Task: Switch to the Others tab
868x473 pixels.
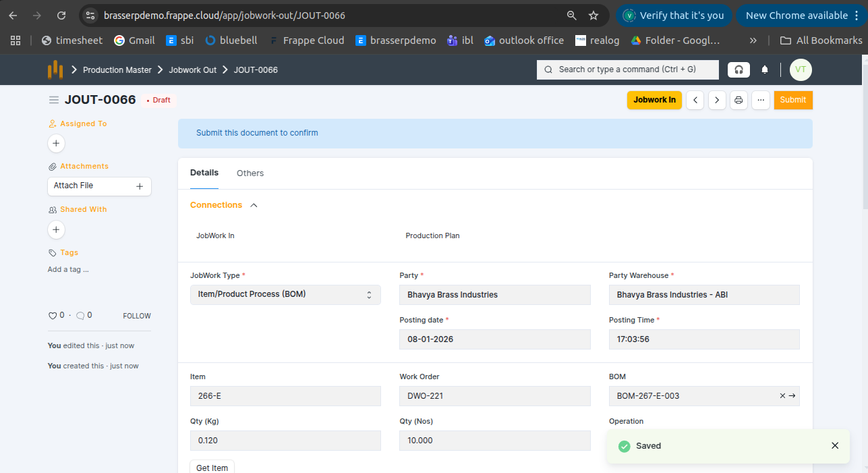Action: (250, 173)
